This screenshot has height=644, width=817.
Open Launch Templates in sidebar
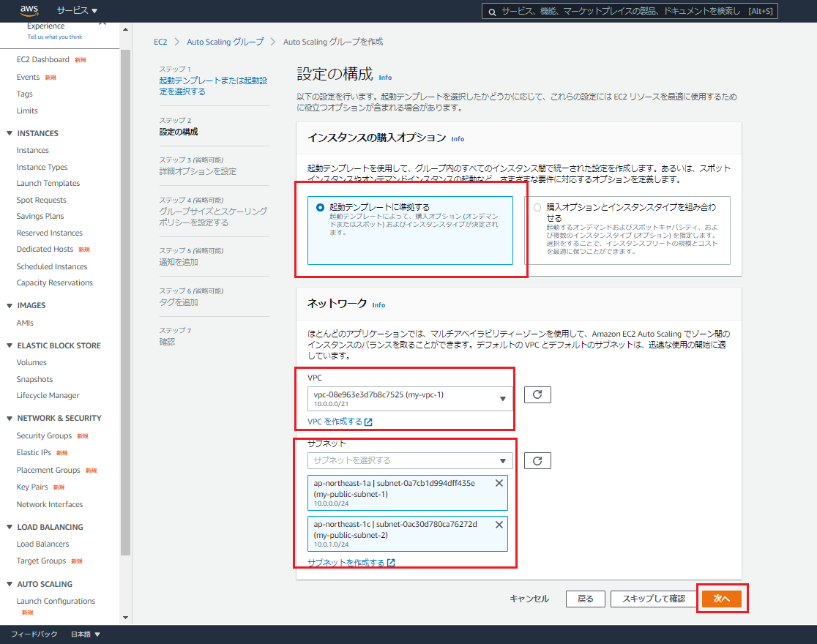click(48, 183)
